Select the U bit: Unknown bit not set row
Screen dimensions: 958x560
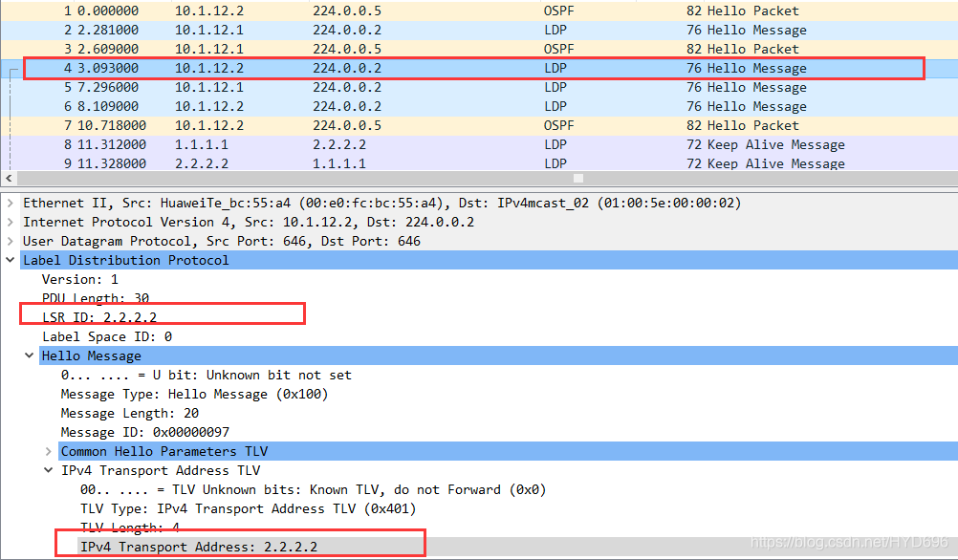click(x=206, y=375)
